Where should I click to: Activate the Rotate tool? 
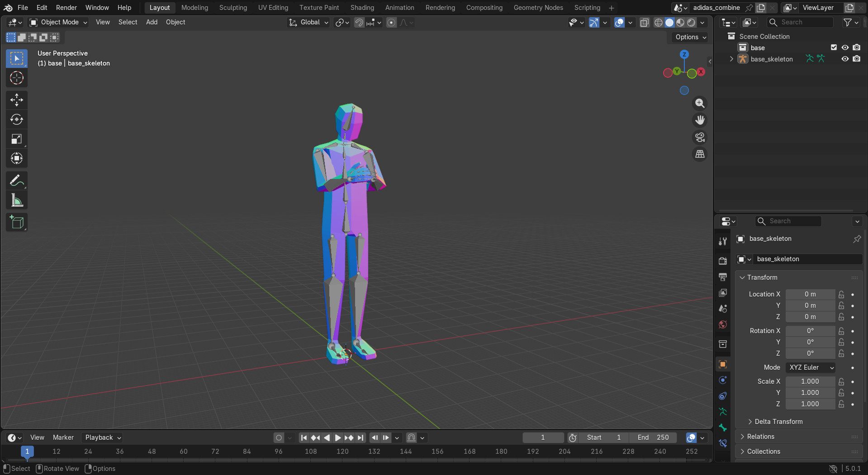tap(17, 119)
